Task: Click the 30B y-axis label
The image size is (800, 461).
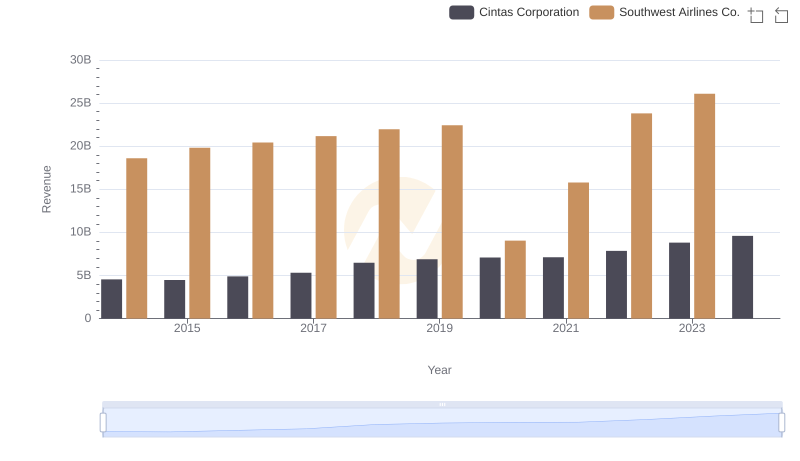Action: (x=81, y=60)
